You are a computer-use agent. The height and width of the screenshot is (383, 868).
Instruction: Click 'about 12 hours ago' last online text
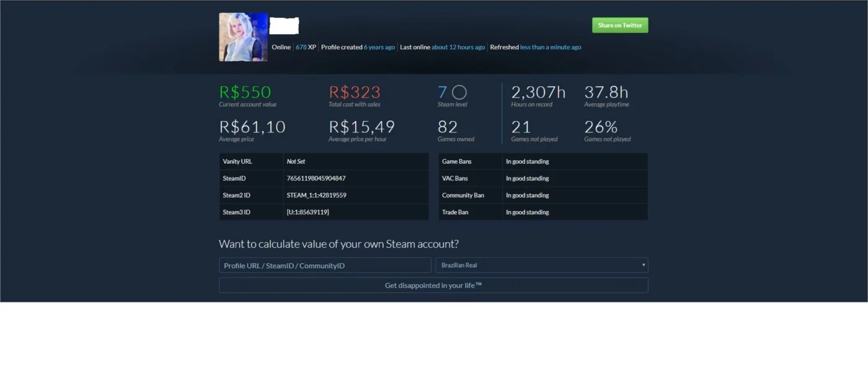[x=458, y=47]
